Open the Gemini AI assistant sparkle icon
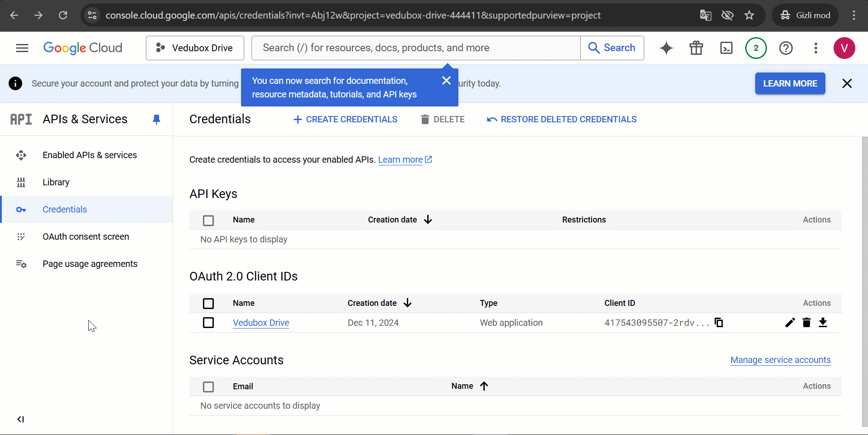The width and height of the screenshot is (868, 435). pos(666,48)
